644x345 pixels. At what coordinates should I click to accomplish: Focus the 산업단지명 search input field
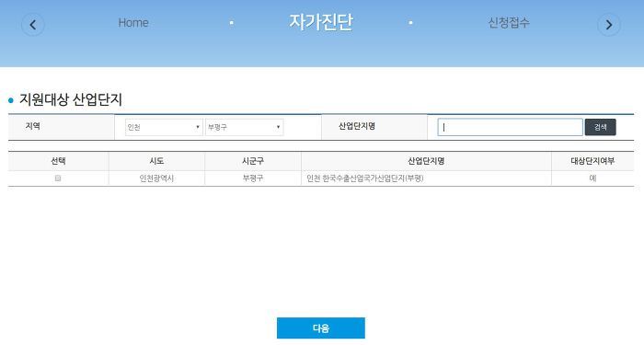510,127
